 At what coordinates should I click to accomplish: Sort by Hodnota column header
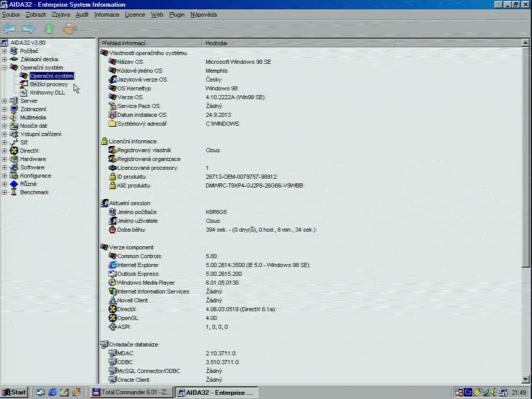pos(299,43)
